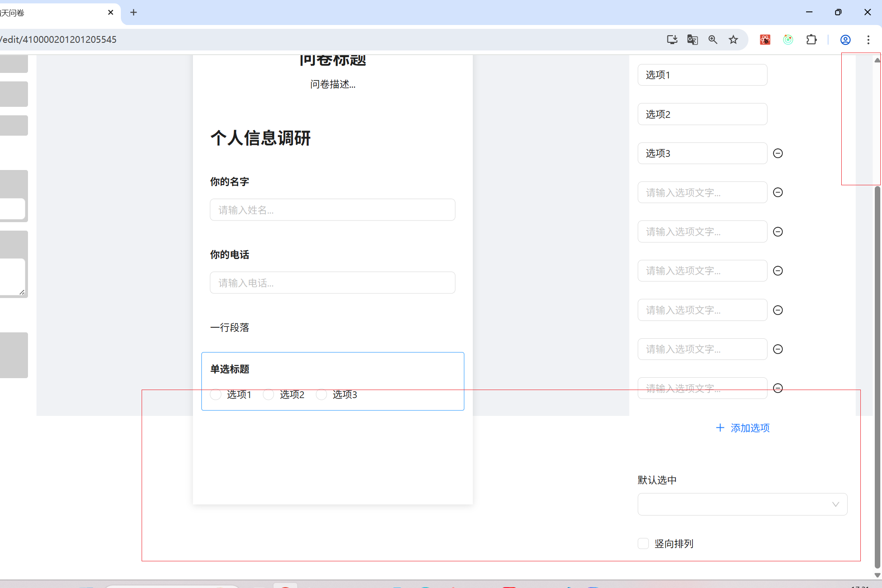
Task: Click the page scrollbar up arrow
Action: pyautogui.click(x=877, y=60)
